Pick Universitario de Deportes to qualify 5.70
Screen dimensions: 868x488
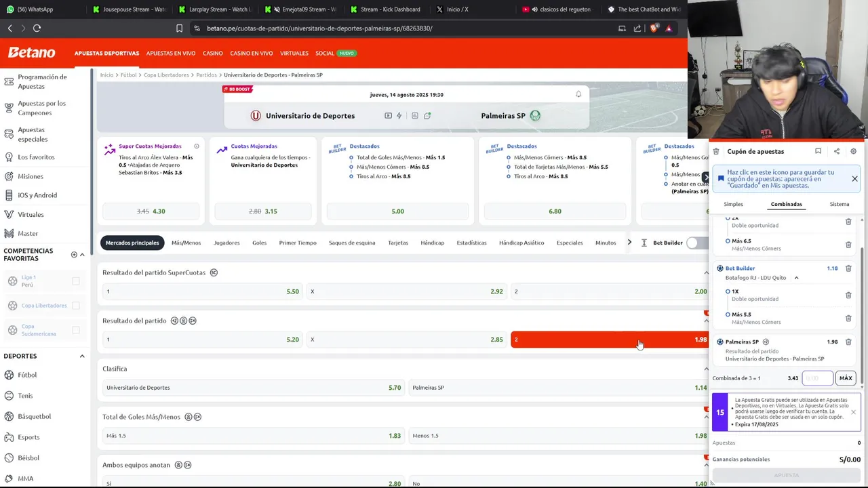253,388
